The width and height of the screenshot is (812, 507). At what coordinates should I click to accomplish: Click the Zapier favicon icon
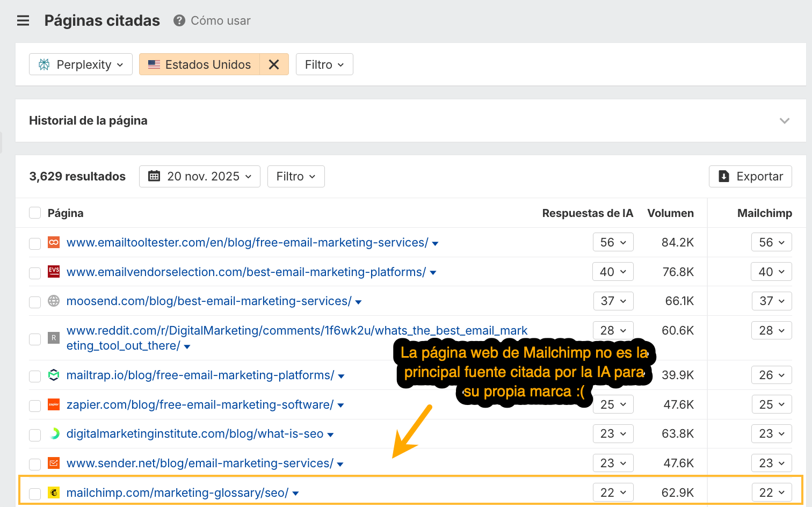pos(54,404)
